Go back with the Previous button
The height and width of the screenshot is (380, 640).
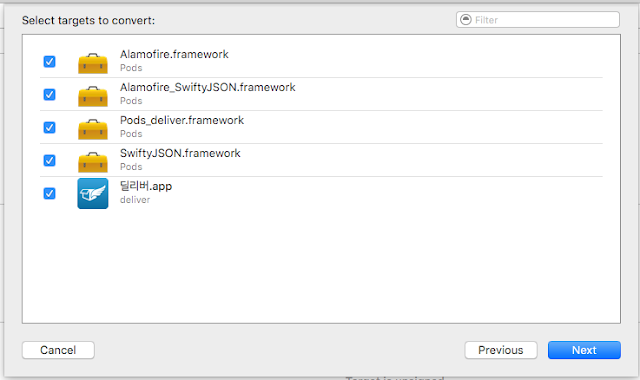click(501, 350)
